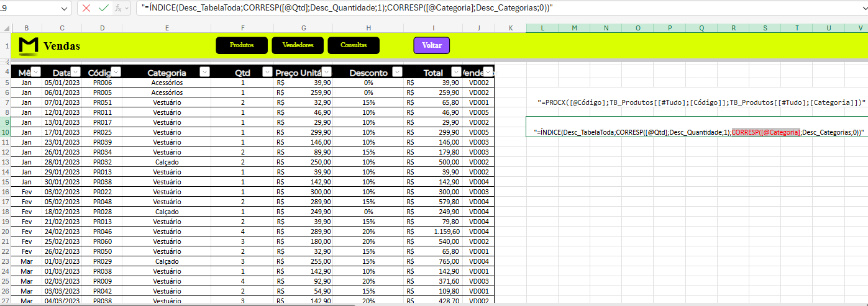The image size is (868, 306).
Task: Click the highlighted CORRESP([@Categoria] text in cell
Action: click(x=766, y=132)
